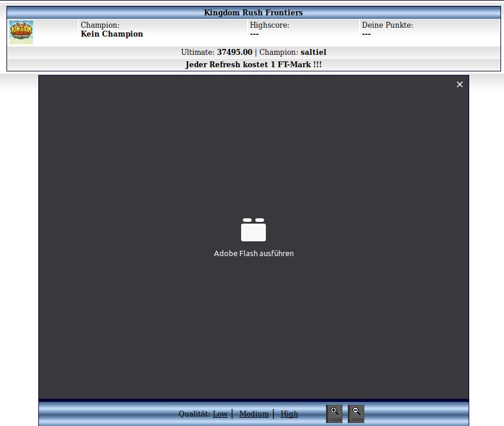The height and width of the screenshot is (426, 504).
Task: Click the Kingdom Rush Frontiers title header
Action: 253,12
